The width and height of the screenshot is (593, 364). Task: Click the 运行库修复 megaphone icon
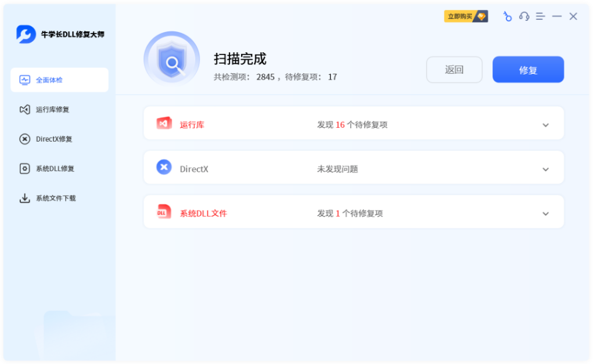tap(24, 110)
